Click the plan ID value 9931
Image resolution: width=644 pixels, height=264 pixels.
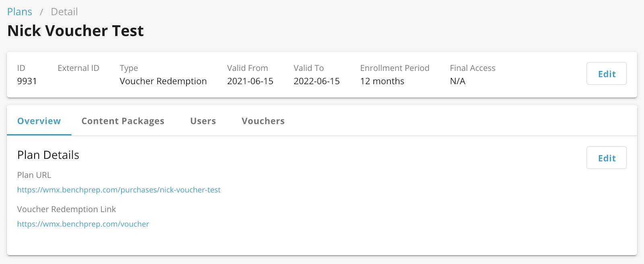(27, 81)
